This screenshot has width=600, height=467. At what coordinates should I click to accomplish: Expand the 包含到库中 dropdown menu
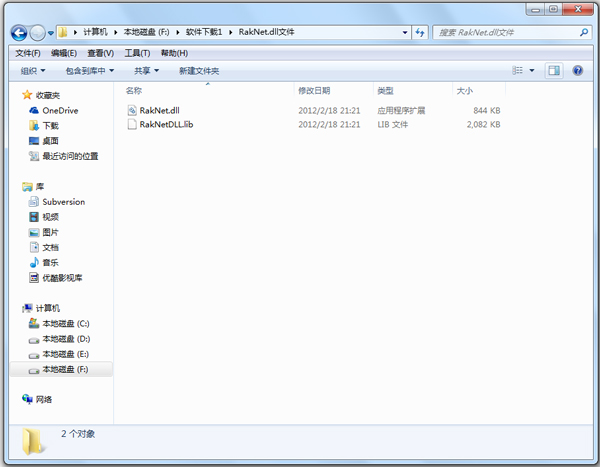click(89, 71)
